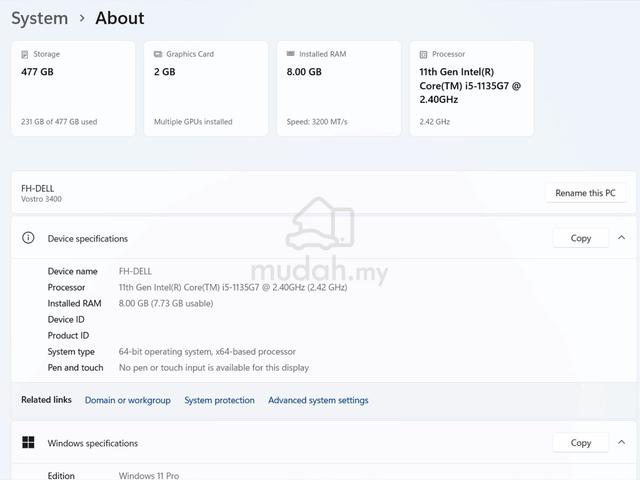Click the chevron between System and About
Screen dimensions: 640x480
[x=82, y=18]
